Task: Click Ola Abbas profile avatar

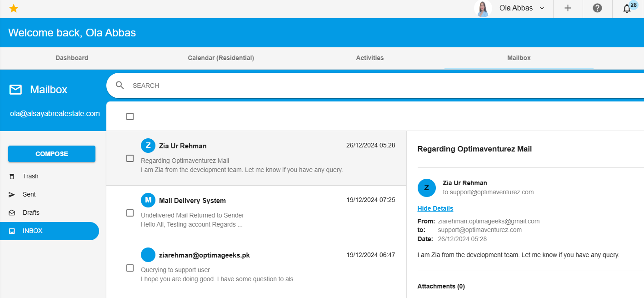Action: pyautogui.click(x=483, y=9)
